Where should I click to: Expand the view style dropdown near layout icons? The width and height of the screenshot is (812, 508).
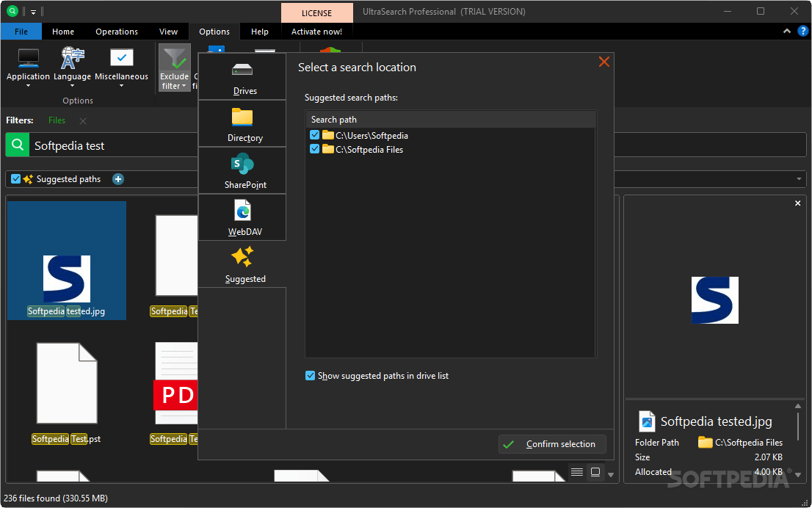612,472
